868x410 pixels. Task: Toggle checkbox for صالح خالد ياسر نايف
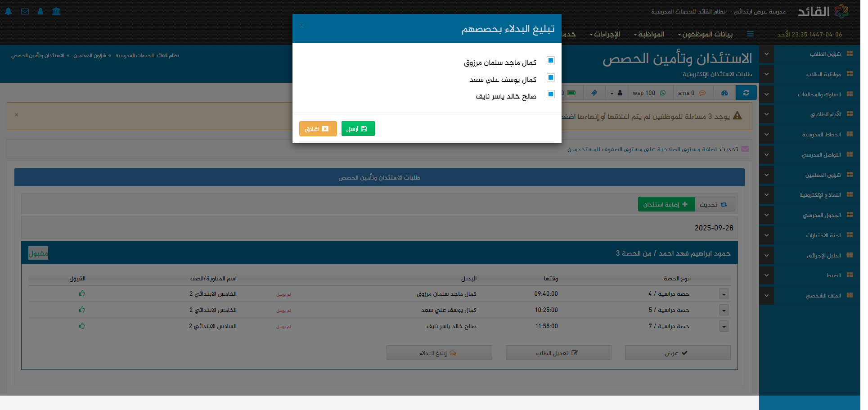coord(550,94)
